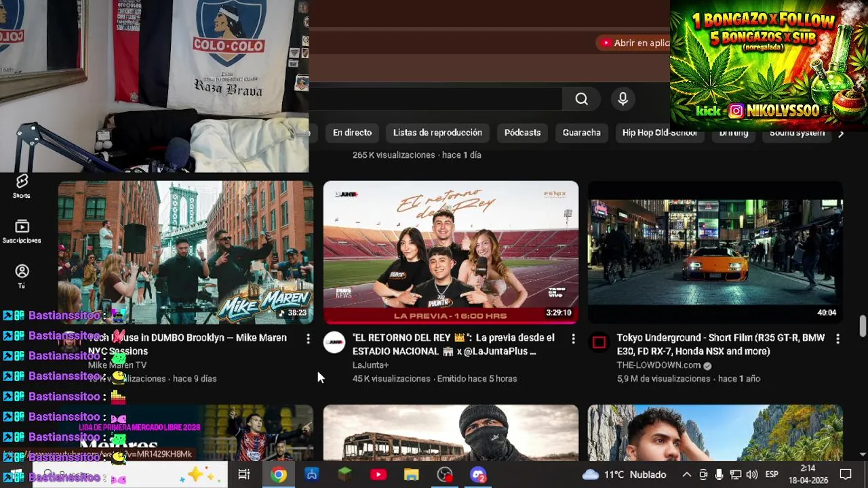Open the red YouTube taskbar app
Viewport: 868px width, 488px height.
click(378, 474)
